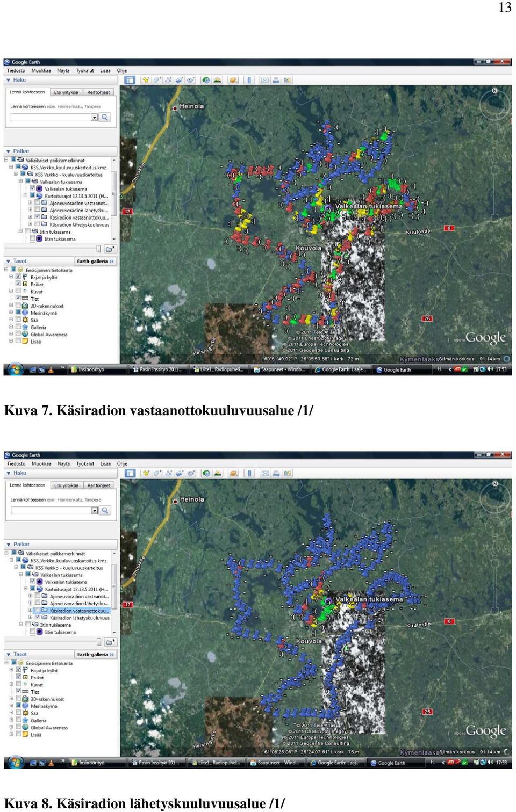Screen dimensions: 516x812
Task: Uncheck Käsiradion lähetyskuuluvuus checkbox in Kuva 8 window
Action: [37, 618]
